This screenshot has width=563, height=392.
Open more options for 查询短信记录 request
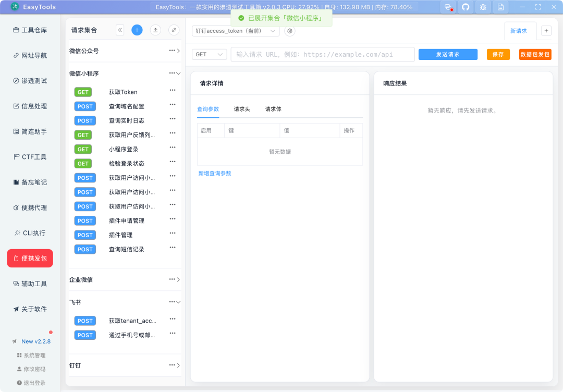[x=173, y=248]
